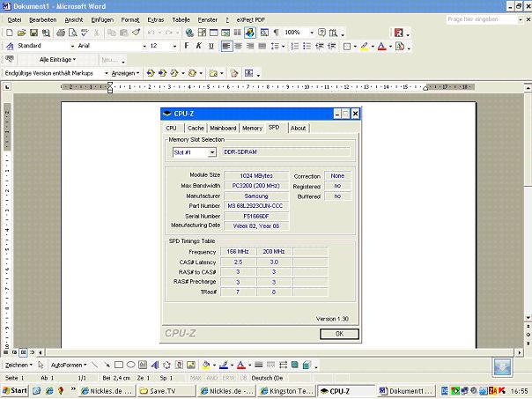This screenshot has width=532, height=399.
Task: Apply italic formatting with K button
Action: click(199, 46)
